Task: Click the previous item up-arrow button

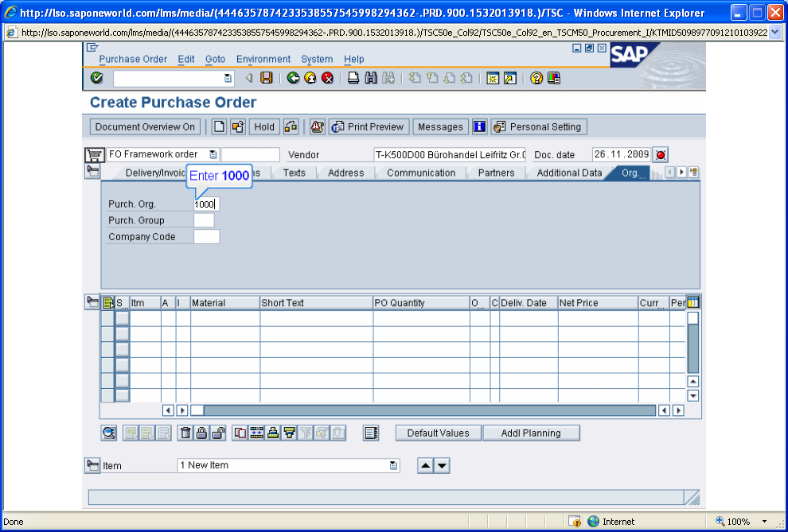Action: pos(426,466)
